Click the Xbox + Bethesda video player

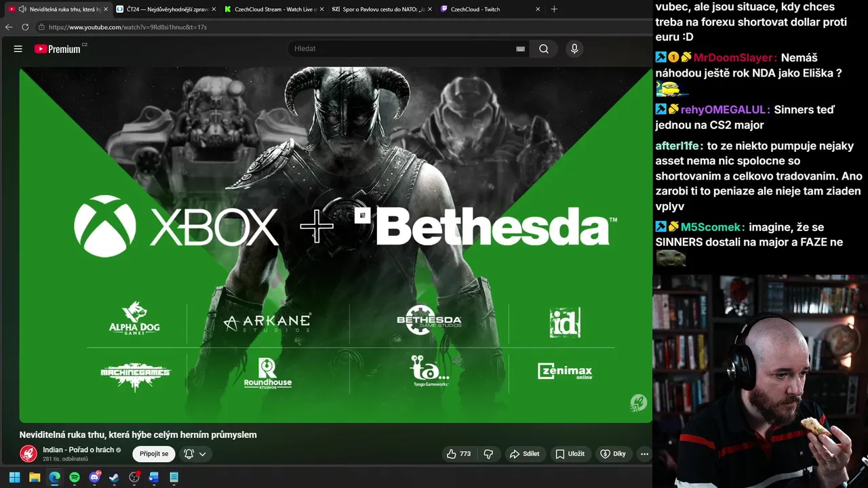pyautogui.click(x=336, y=245)
